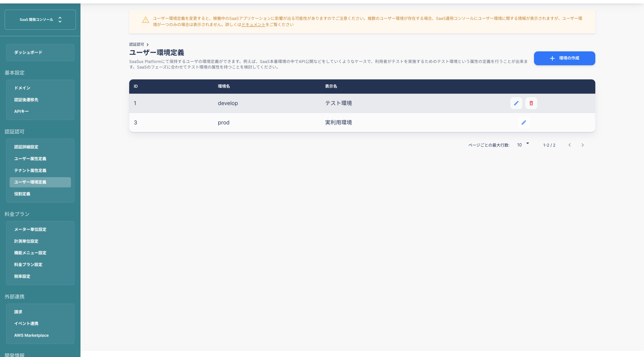Image resolution: width=644 pixels, height=357 pixels.
Task: Open the SaaS 開発コンソール console switcher
Action: pos(40,19)
